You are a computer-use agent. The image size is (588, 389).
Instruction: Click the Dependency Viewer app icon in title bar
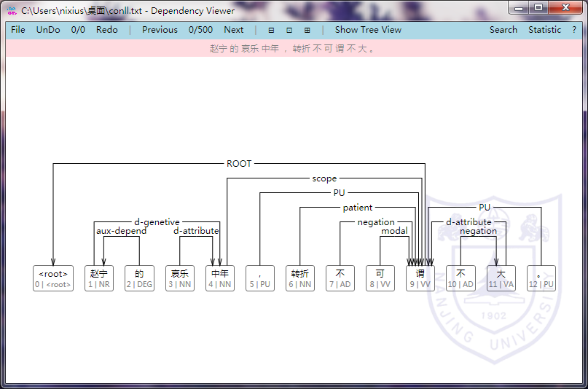pyautogui.click(x=12, y=10)
